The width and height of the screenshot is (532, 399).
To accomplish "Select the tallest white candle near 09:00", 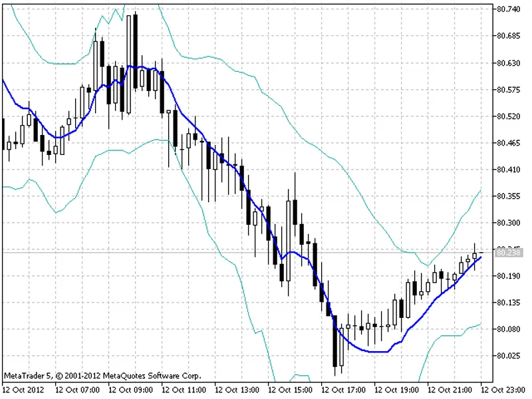I will 129,65.
